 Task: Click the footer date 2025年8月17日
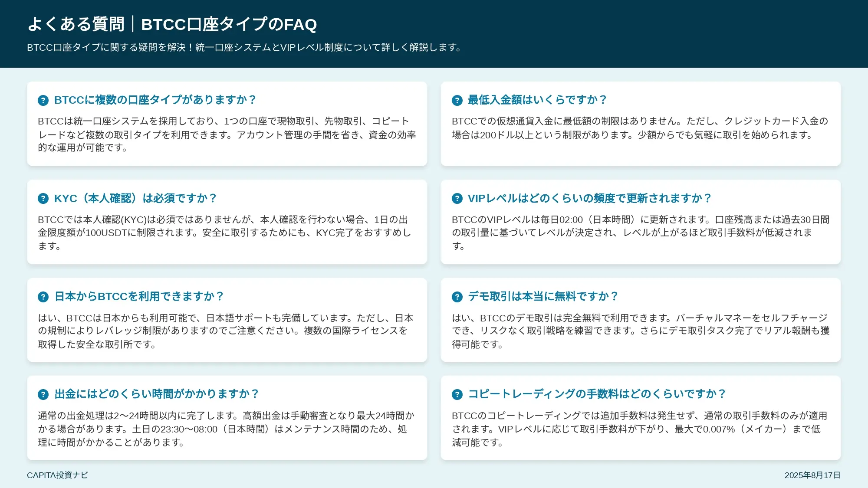812,475
